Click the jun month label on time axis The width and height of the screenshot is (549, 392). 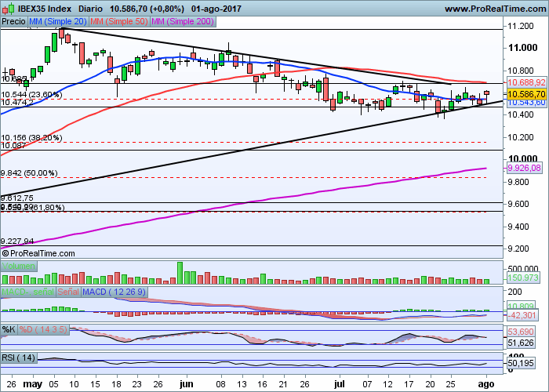coord(187,384)
